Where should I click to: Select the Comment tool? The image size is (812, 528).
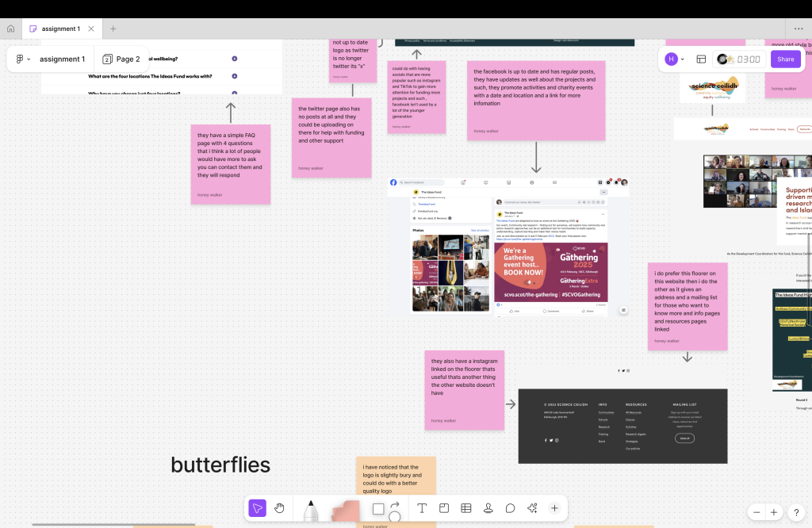pyautogui.click(x=511, y=508)
